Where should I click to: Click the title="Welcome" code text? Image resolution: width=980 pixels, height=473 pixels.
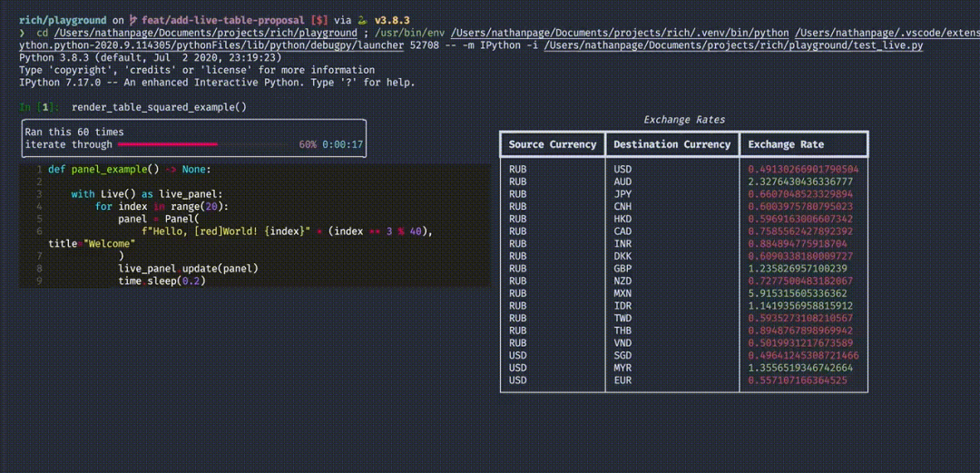92,243
